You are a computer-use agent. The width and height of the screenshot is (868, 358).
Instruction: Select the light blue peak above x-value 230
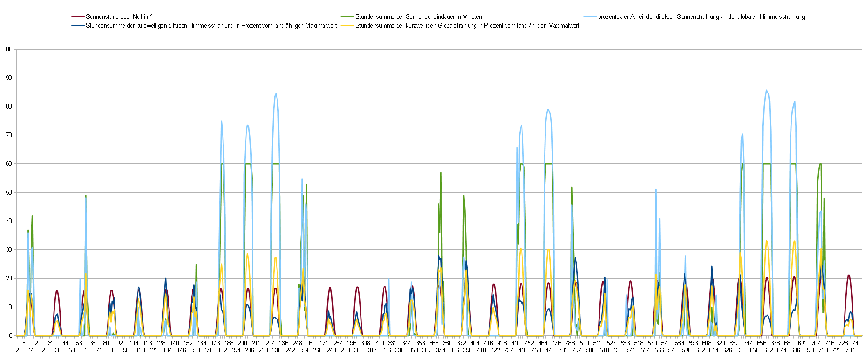click(276, 94)
